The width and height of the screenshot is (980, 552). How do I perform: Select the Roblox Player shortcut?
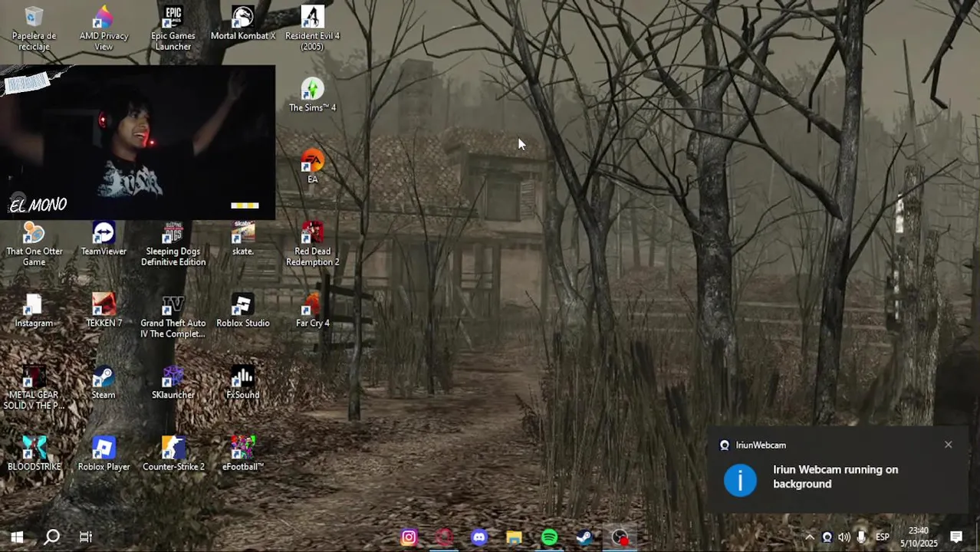pos(104,454)
